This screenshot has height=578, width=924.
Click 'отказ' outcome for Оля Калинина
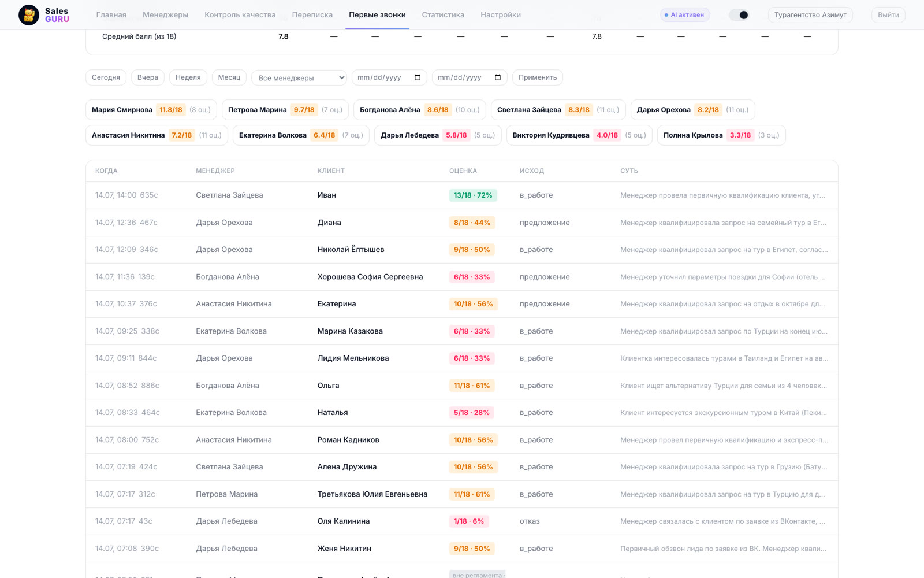click(530, 521)
